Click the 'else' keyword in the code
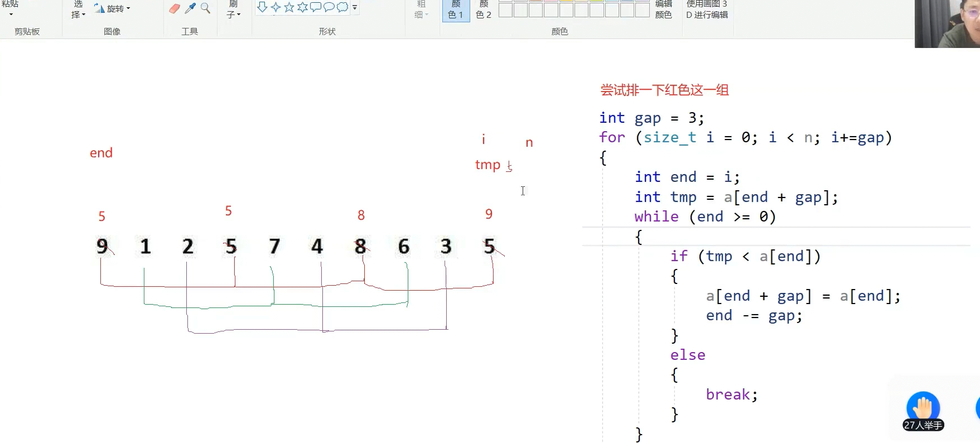 pos(688,355)
